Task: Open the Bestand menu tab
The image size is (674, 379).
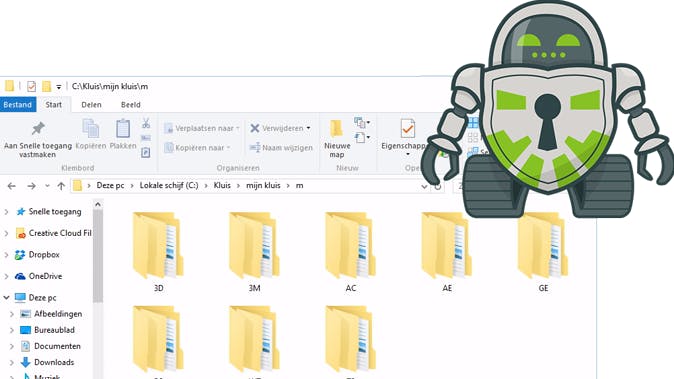Action: click(18, 104)
